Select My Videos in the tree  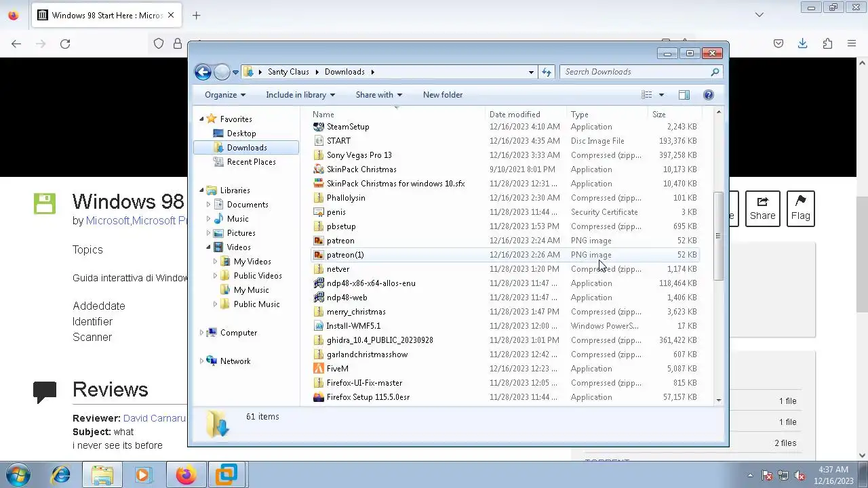coord(252,262)
